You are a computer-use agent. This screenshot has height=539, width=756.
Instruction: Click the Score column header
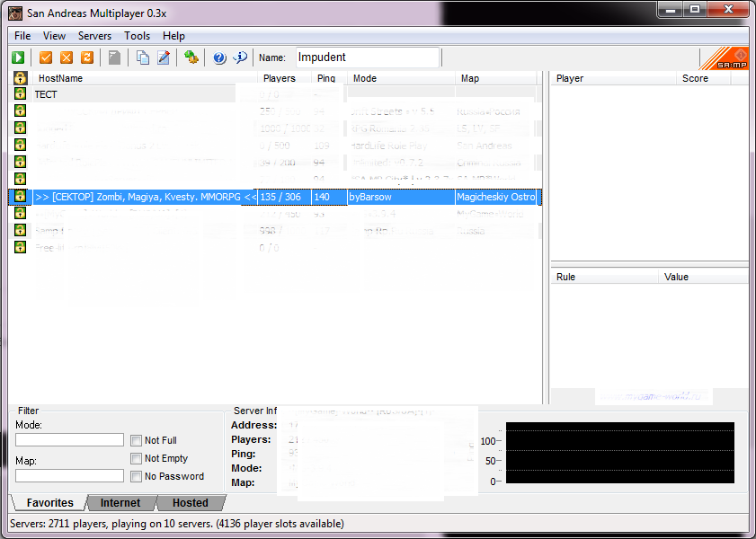click(x=704, y=78)
